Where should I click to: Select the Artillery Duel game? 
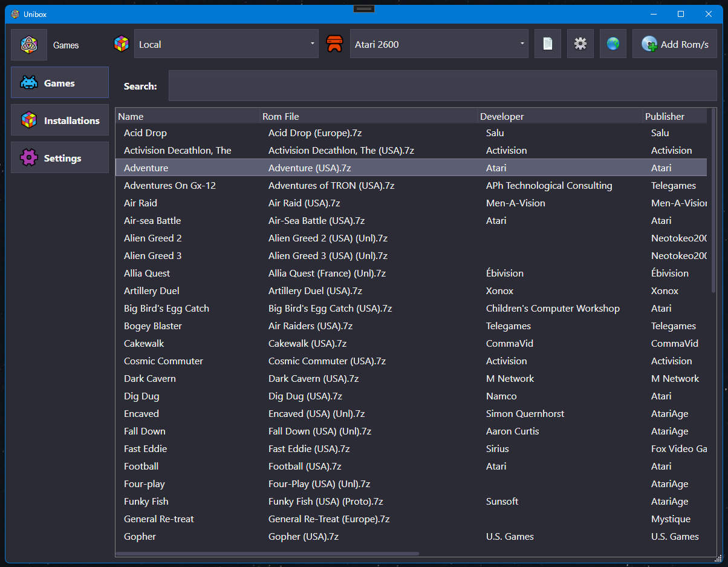(x=151, y=290)
